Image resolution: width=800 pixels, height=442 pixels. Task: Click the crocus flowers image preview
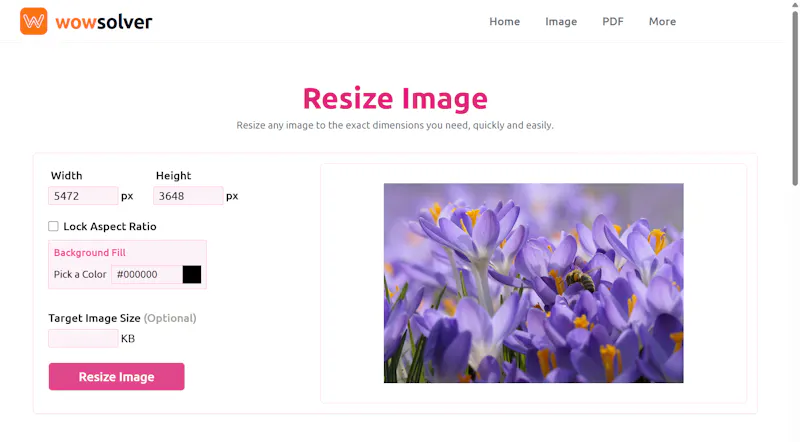click(x=533, y=283)
